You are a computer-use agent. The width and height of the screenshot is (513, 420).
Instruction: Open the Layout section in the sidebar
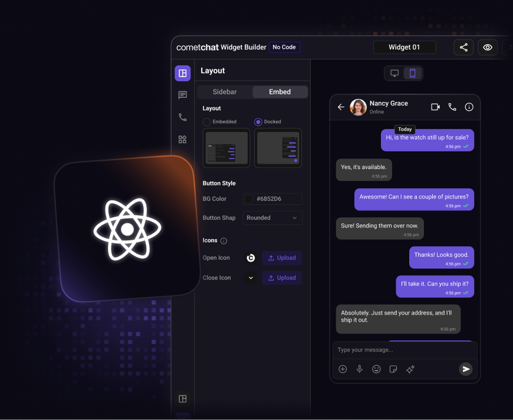pos(183,73)
